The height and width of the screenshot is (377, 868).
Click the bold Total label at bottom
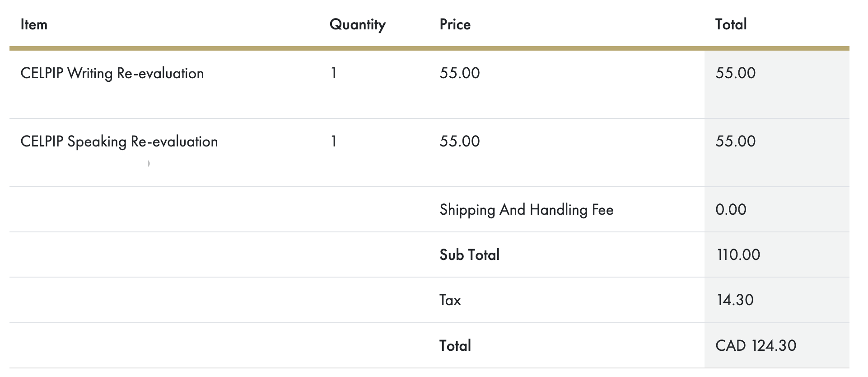pos(455,346)
